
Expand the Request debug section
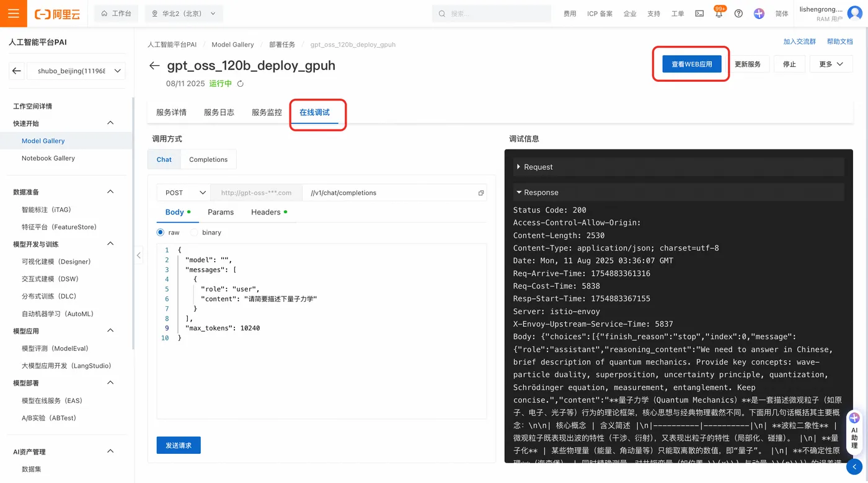point(678,167)
